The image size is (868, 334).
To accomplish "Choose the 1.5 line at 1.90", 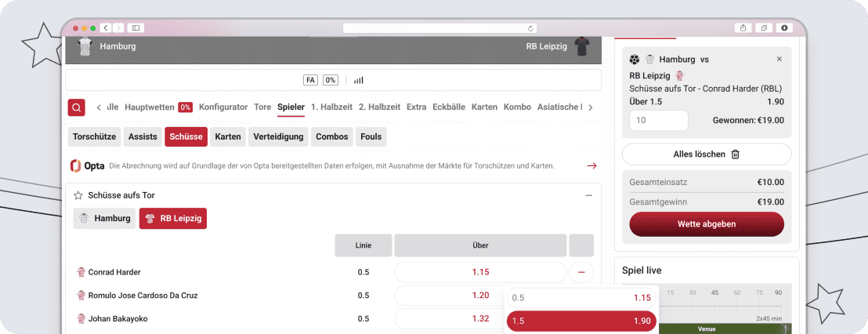I will click(x=581, y=321).
